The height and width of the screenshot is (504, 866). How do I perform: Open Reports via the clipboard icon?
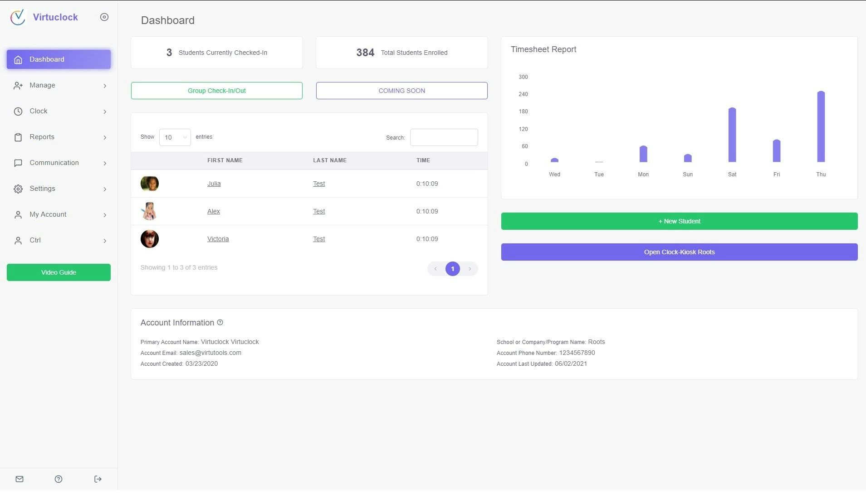(x=18, y=137)
